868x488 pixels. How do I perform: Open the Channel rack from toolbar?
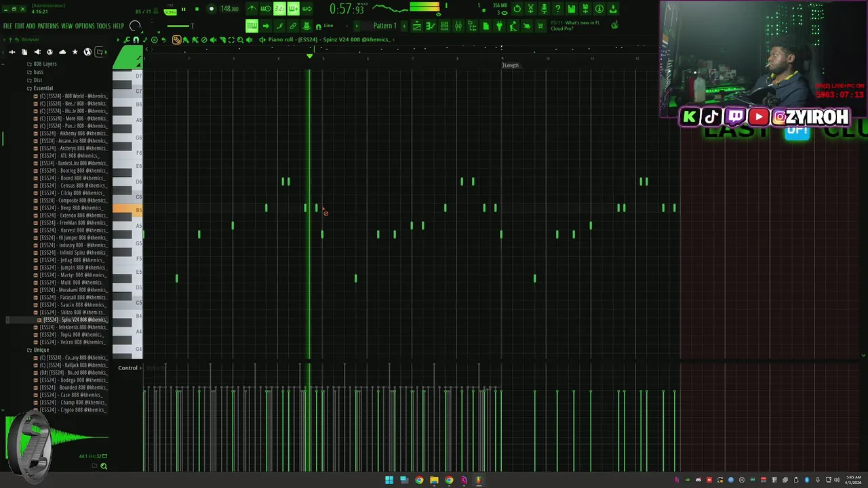pyautogui.click(x=444, y=26)
